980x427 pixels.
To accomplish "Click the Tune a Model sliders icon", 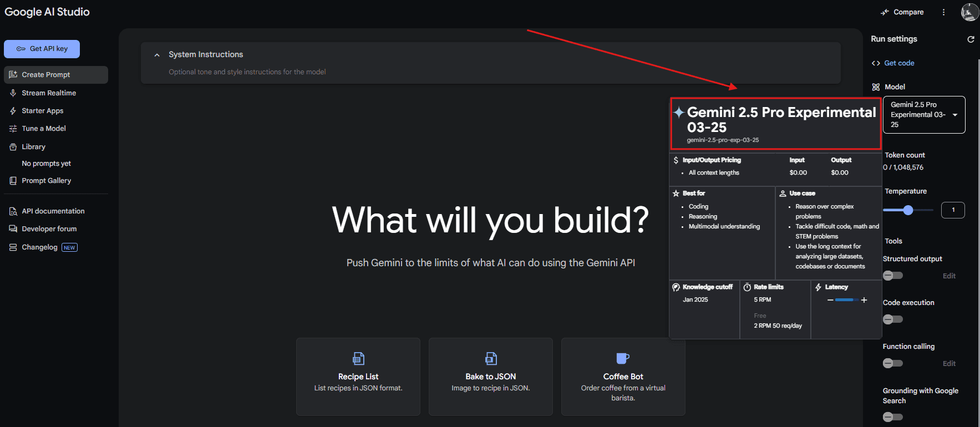I will click(13, 129).
